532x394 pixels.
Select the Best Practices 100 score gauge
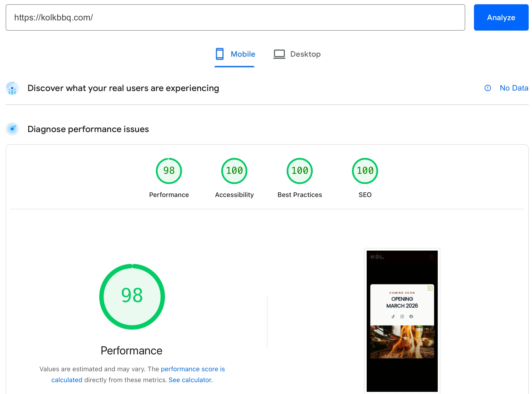click(x=299, y=171)
